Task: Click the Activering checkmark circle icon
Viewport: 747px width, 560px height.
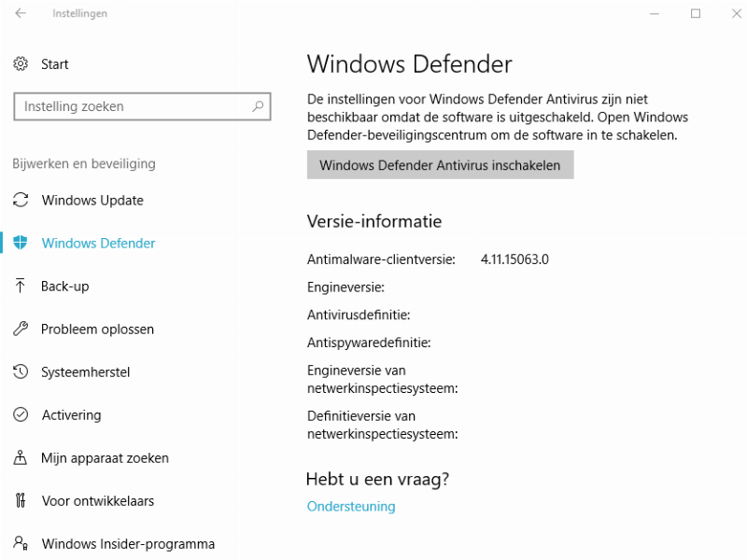Action: [x=21, y=414]
